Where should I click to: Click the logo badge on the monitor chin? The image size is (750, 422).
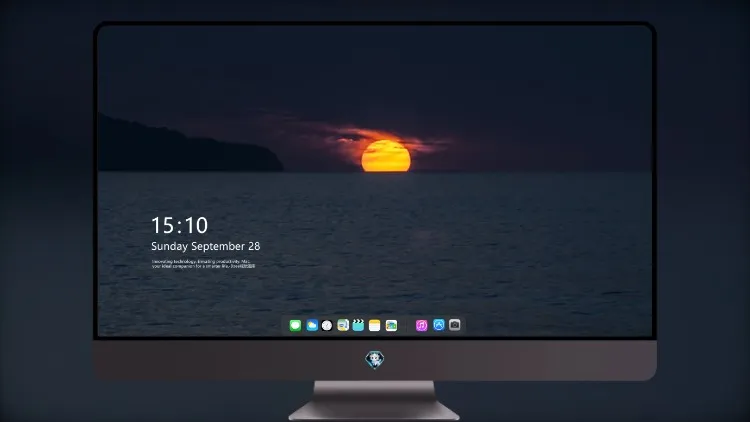pyautogui.click(x=375, y=359)
